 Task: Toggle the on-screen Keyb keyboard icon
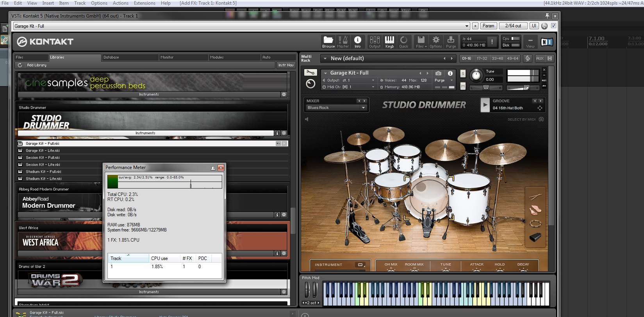point(389,41)
